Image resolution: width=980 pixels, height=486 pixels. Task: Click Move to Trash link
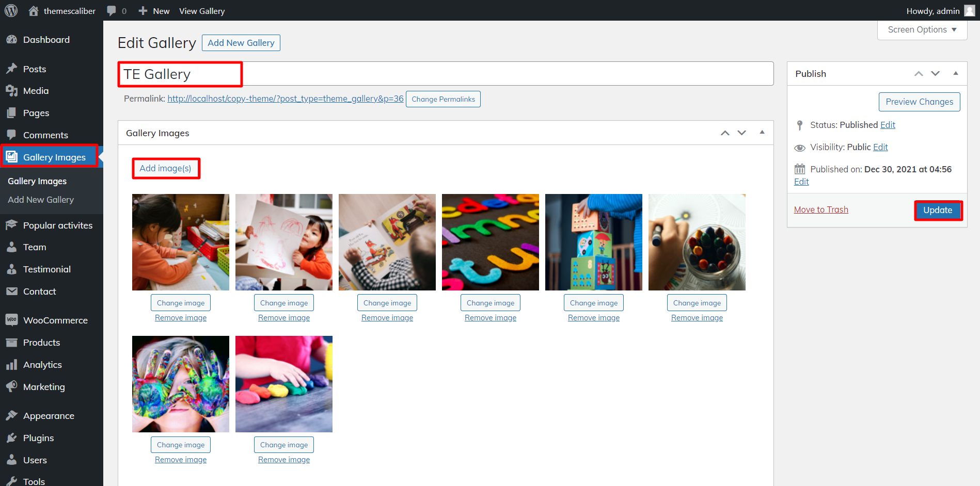tap(821, 209)
